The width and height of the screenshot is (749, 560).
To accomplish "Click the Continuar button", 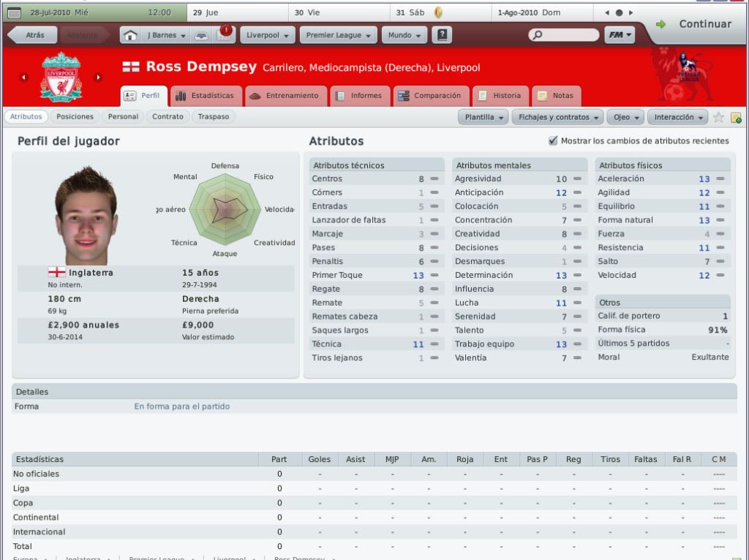I will [694, 24].
